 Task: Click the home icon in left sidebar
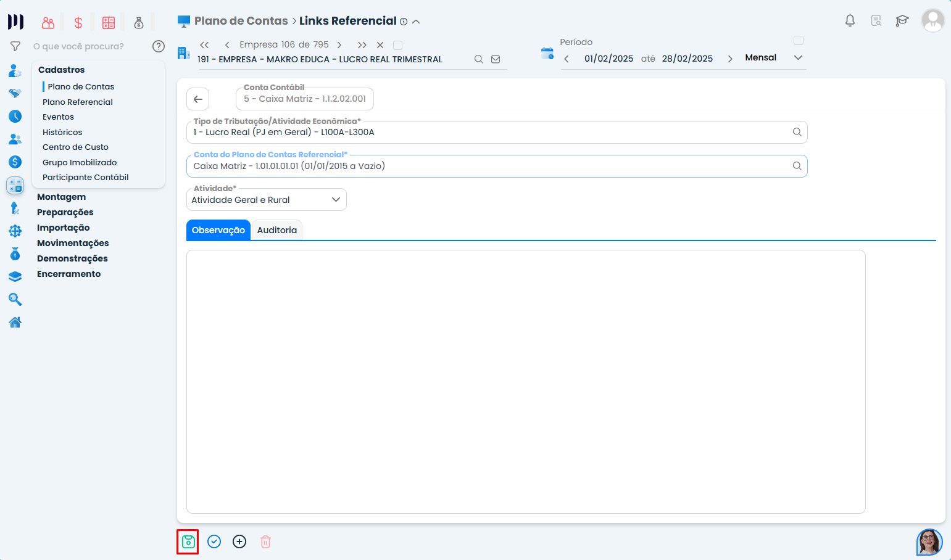click(x=15, y=322)
